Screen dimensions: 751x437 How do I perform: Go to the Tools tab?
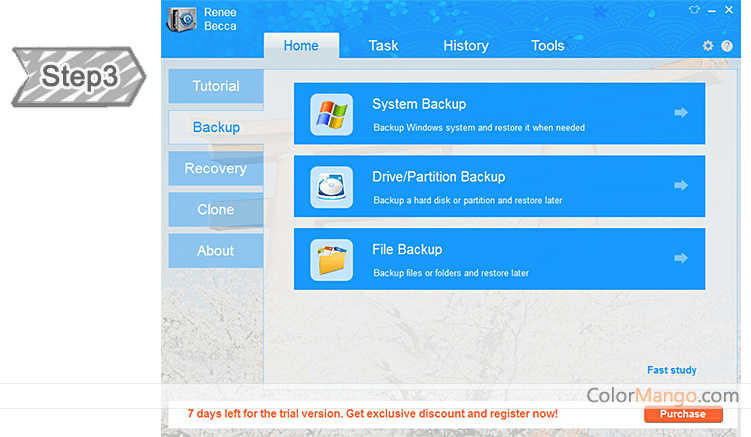click(x=547, y=46)
